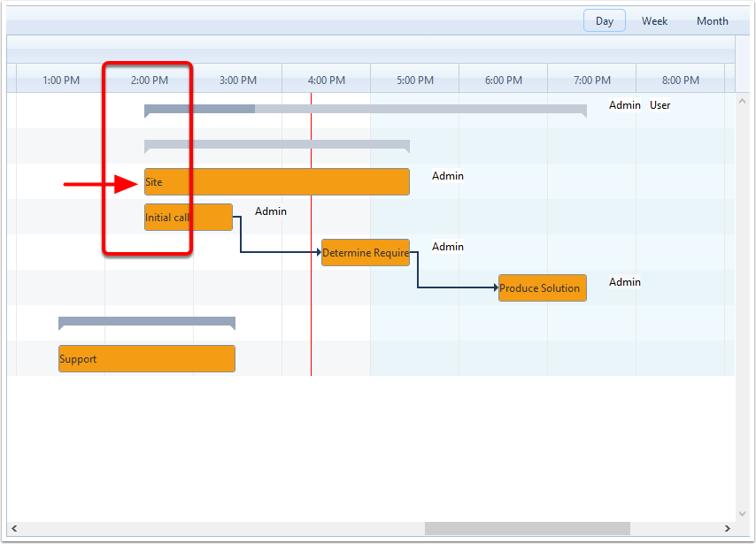Viewport: 756px width, 544px height.
Task: Click the horizontal scrollbar thumb
Action: (x=527, y=529)
